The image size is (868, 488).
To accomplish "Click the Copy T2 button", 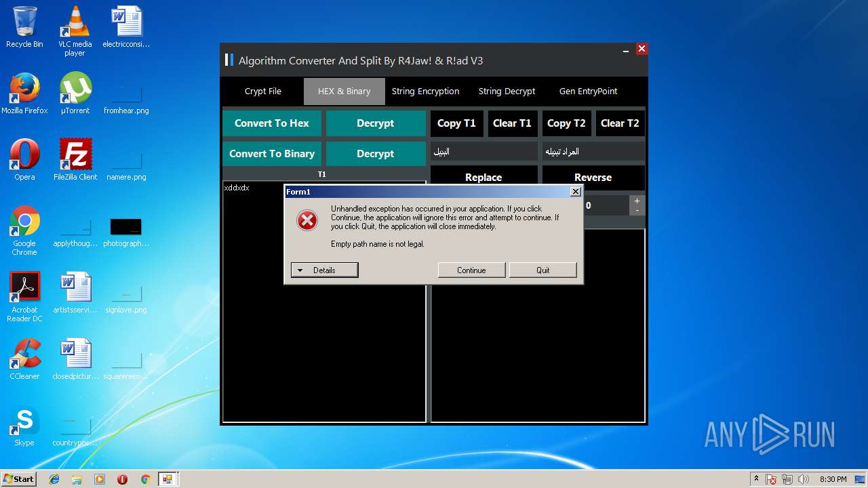I will 566,123.
